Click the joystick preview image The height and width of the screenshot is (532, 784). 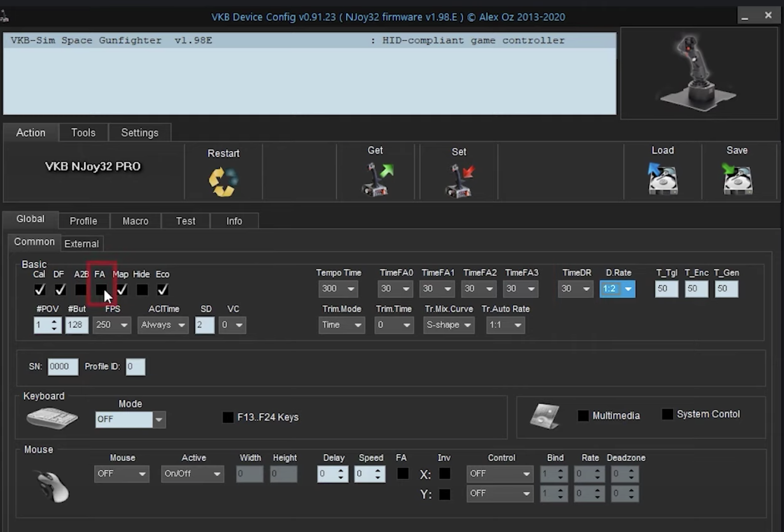point(698,73)
